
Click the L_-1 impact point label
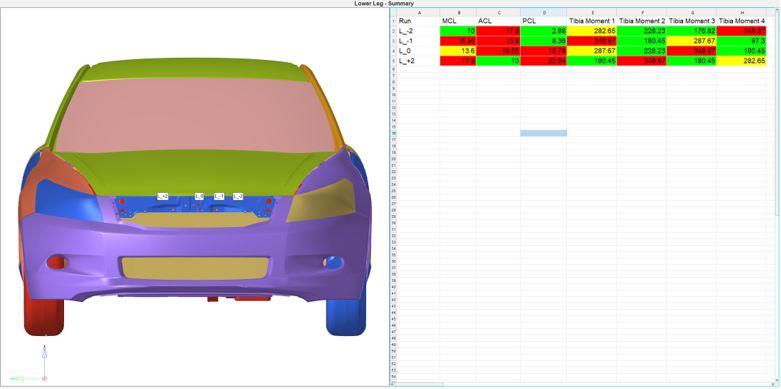(219, 196)
